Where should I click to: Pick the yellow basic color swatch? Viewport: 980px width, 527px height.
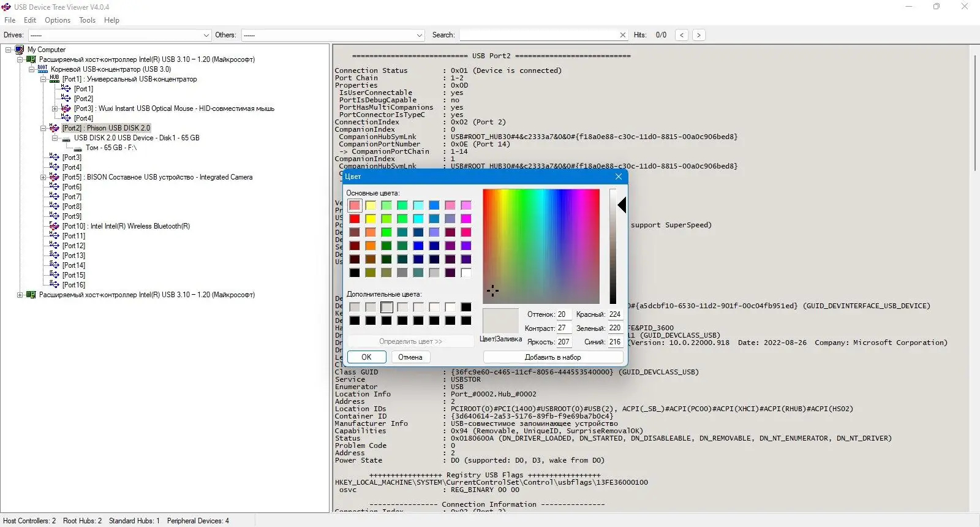click(371, 219)
